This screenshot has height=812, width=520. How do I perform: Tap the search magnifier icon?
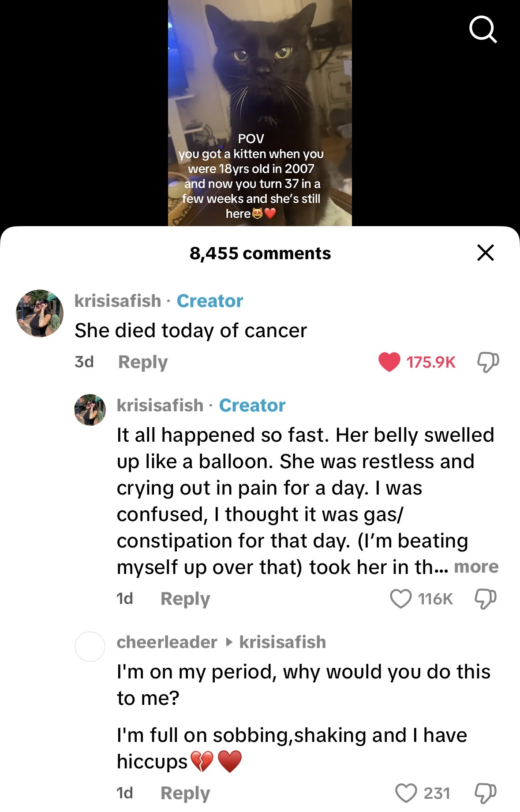tap(483, 30)
